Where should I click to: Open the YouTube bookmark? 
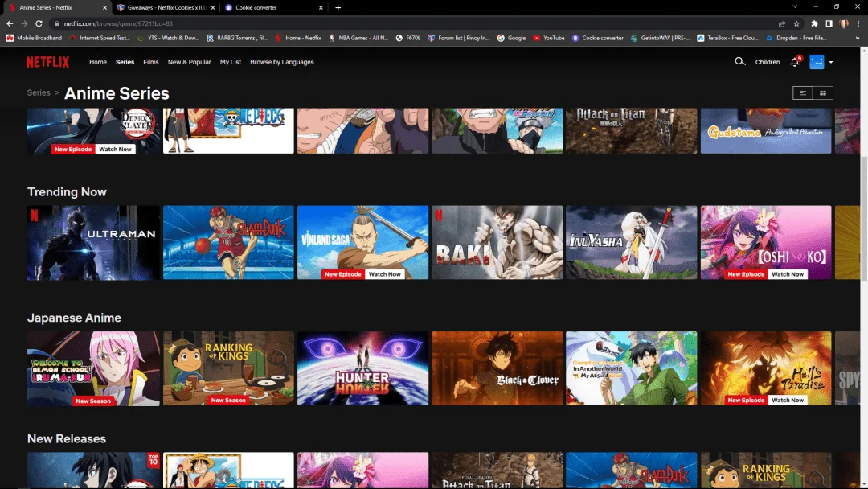pyautogui.click(x=549, y=38)
